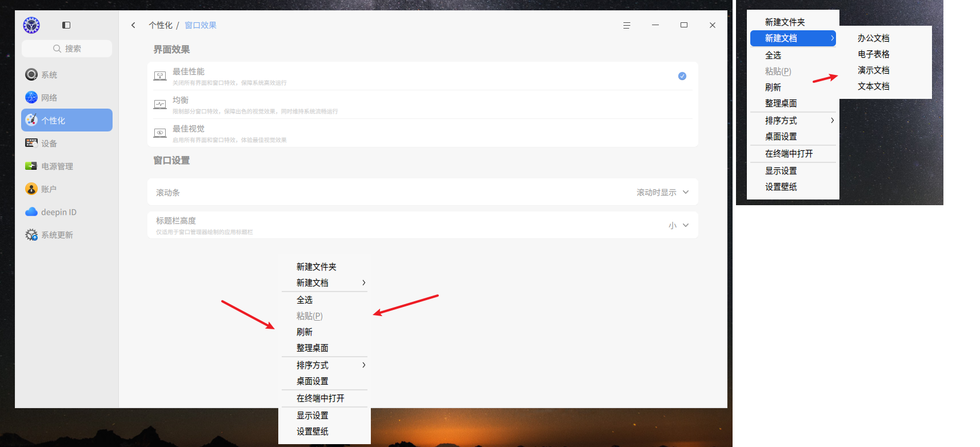980x447 pixels.
Task: Click highlighted 新建文档 in the right-hand menu
Action: [x=793, y=38]
